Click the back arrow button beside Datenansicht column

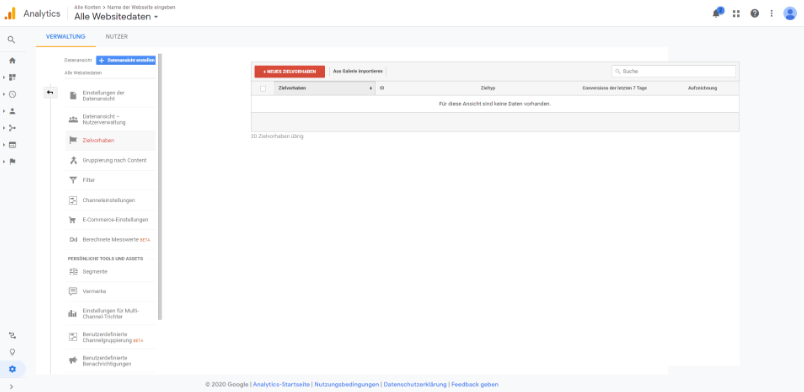(x=50, y=92)
